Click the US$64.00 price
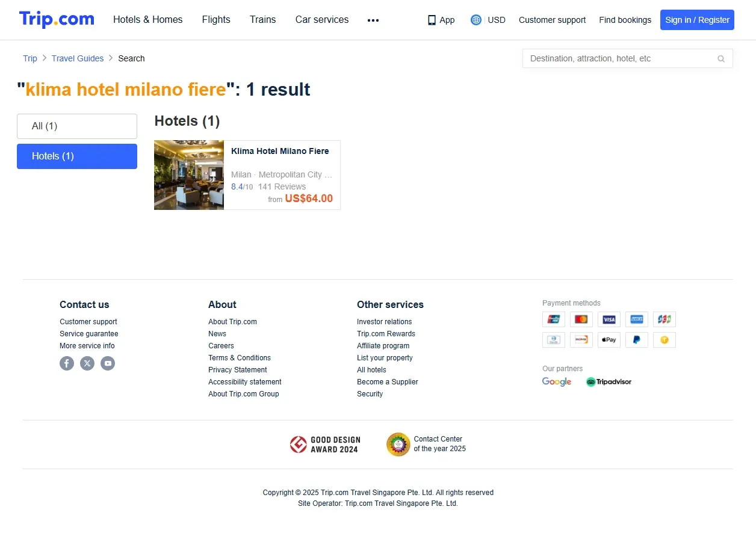The height and width of the screenshot is (554, 756). click(x=309, y=199)
